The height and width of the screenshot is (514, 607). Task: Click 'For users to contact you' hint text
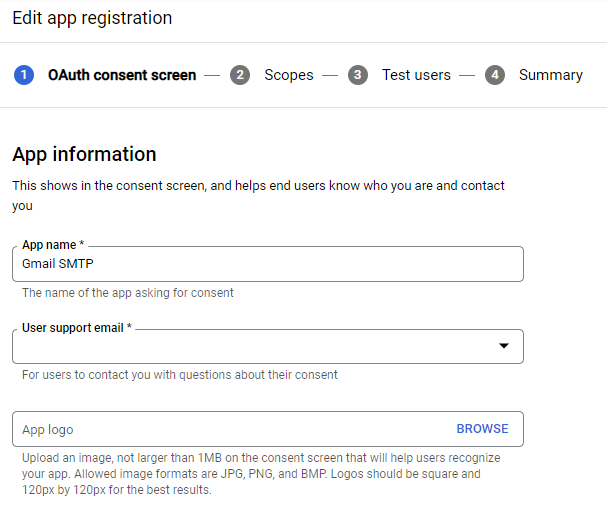(x=180, y=375)
